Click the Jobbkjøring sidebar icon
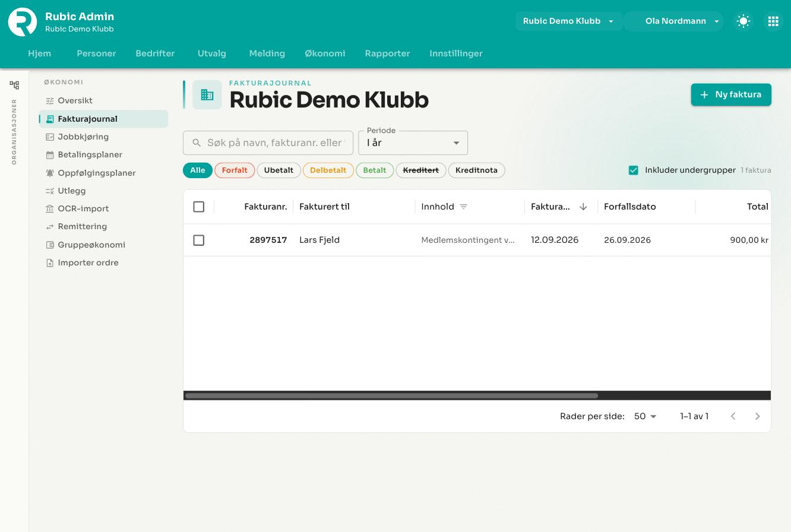Screen dimensions: 791x532 click(50, 137)
